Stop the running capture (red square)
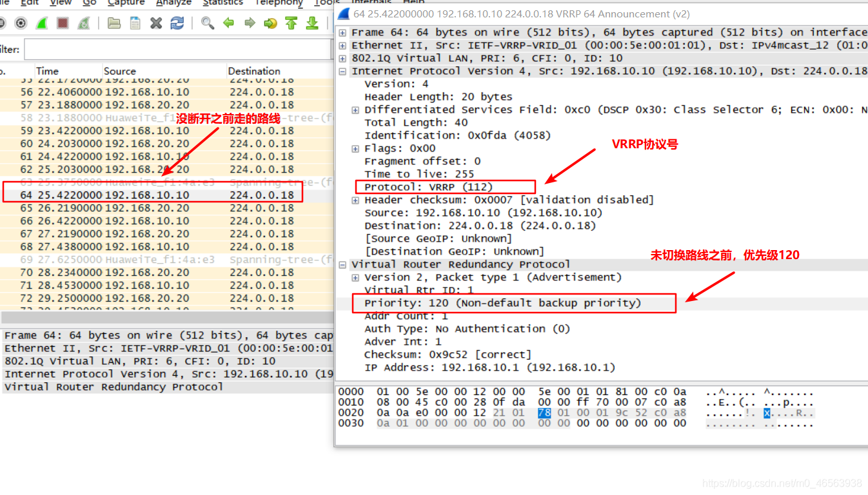 (62, 23)
